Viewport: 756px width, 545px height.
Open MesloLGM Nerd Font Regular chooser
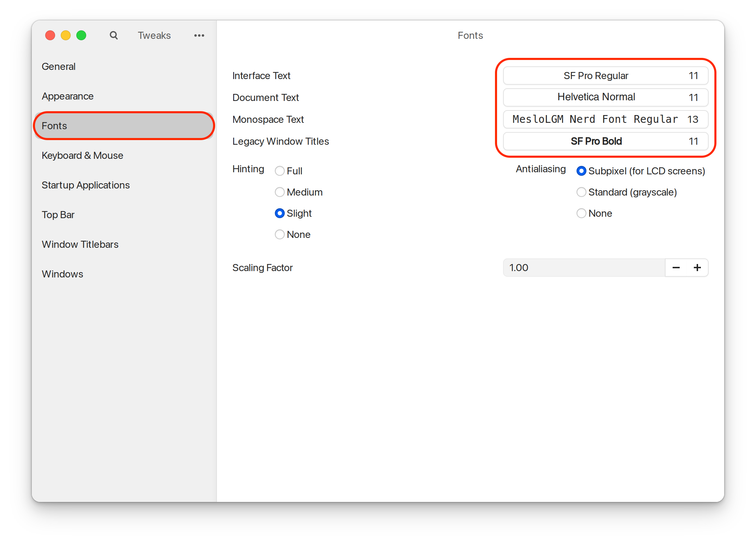pyautogui.click(x=605, y=119)
